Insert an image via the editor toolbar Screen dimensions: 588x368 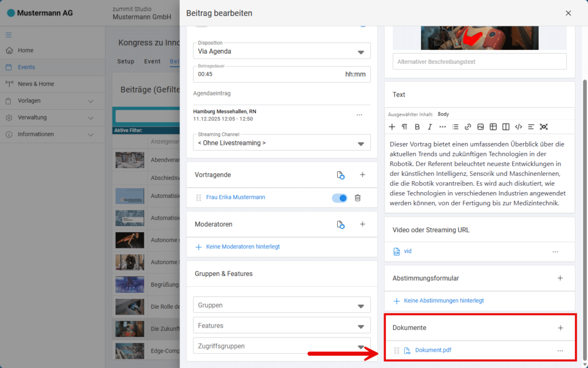point(481,126)
